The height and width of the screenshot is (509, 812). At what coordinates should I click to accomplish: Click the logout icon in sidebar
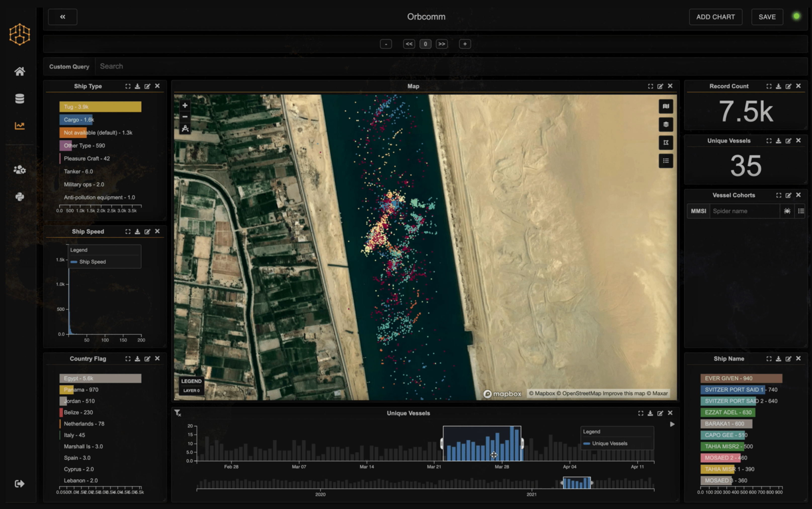click(20, 484)
